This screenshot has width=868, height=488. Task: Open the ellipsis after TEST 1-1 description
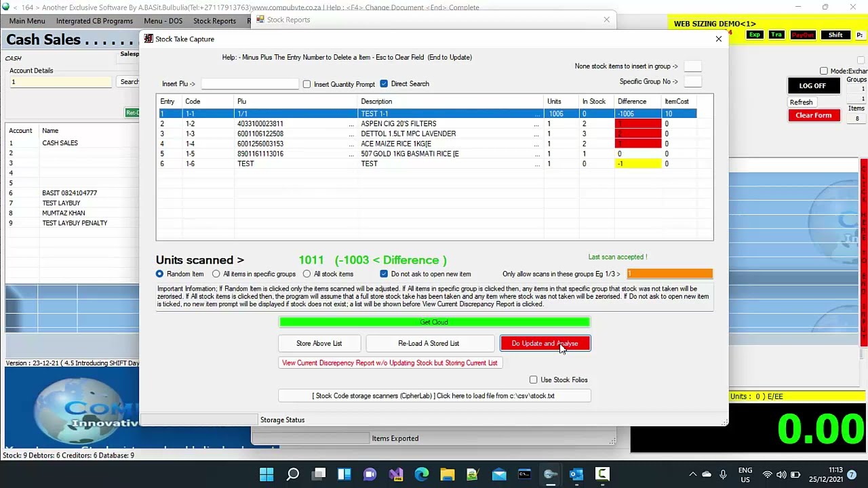coord(536,114)
